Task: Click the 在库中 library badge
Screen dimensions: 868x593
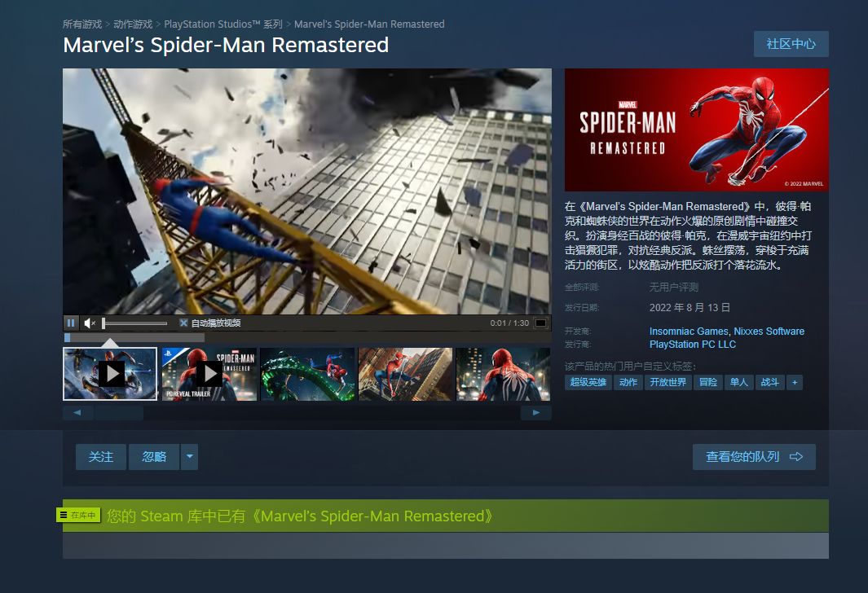Action: (78, 515)
